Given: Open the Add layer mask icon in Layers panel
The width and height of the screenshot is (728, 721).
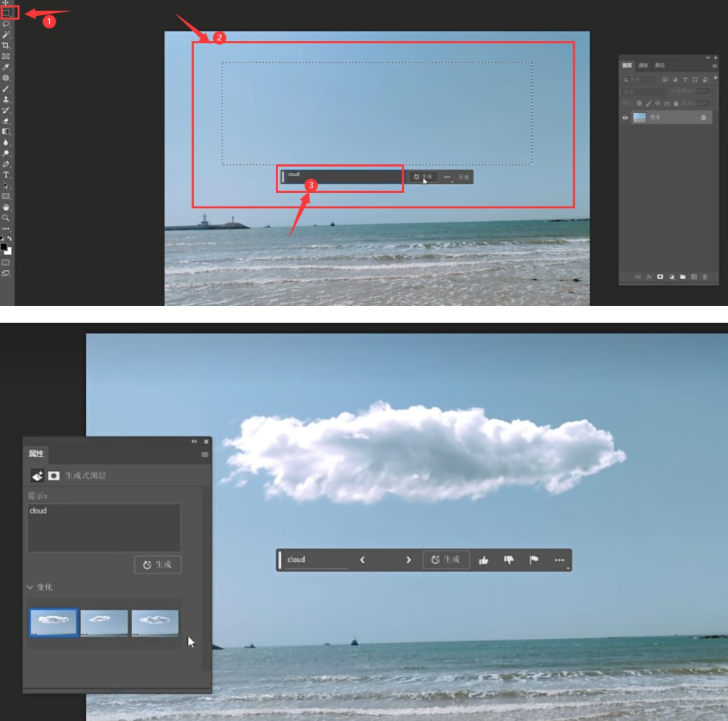Looking at the screenshot, I should (x=660, y=275).
